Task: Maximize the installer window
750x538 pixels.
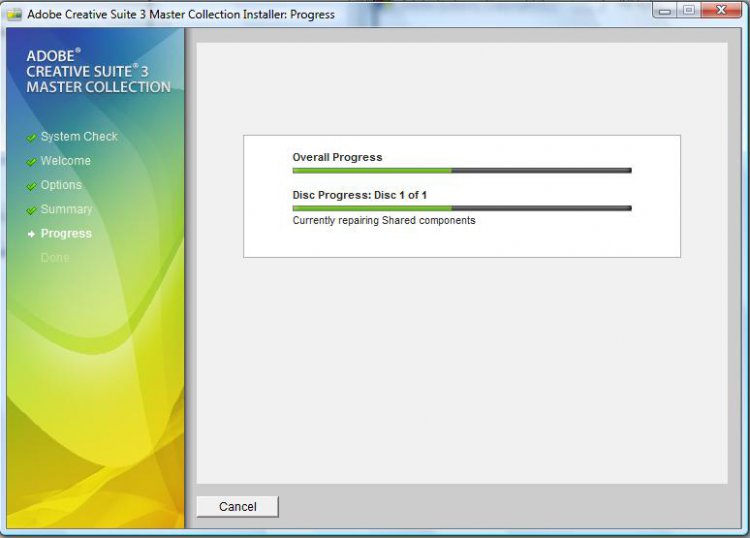Action: (689, 11)
